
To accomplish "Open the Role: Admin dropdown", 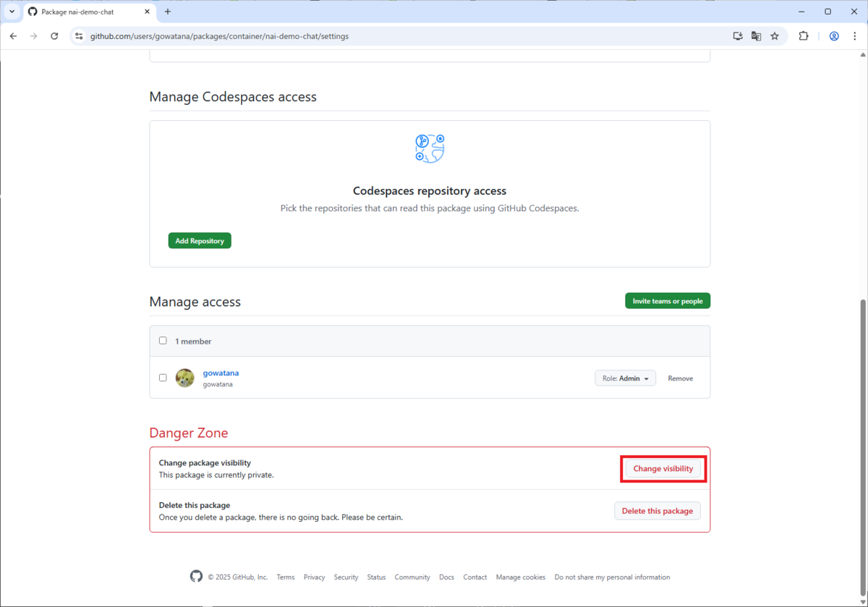I will point(625,378).
